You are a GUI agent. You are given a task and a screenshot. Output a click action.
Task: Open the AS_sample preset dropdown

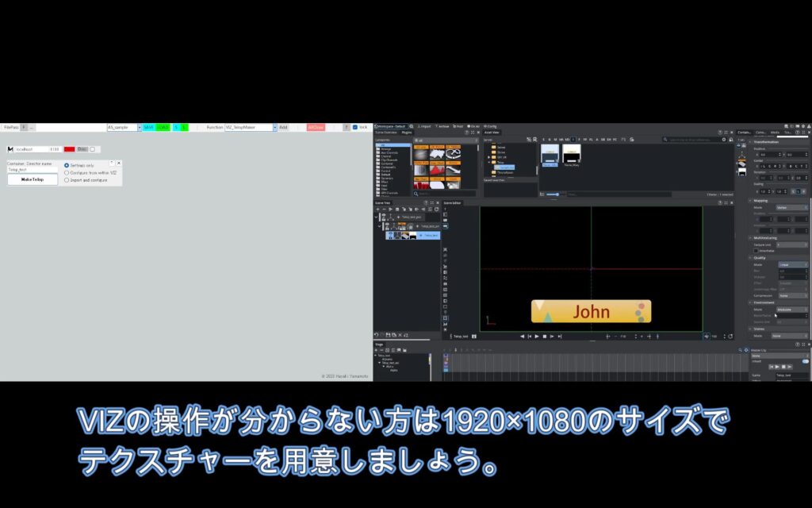click(140, 127)
